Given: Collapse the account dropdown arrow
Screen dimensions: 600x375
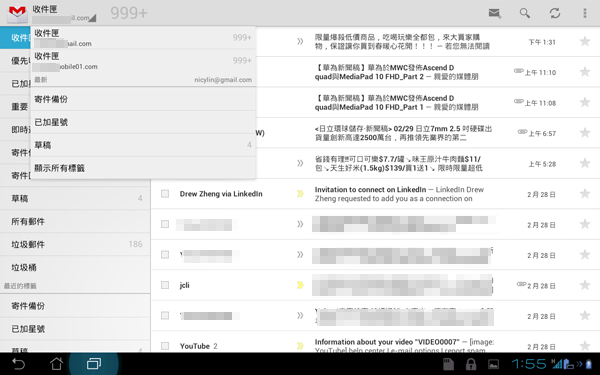Looking at the screenshot, I should [92, 18].
